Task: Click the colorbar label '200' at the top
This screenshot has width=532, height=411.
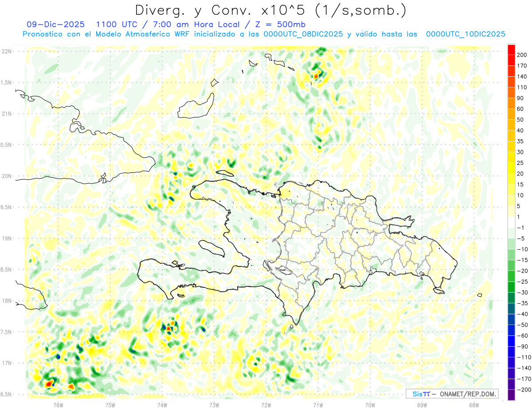Action: coord(522,55)
